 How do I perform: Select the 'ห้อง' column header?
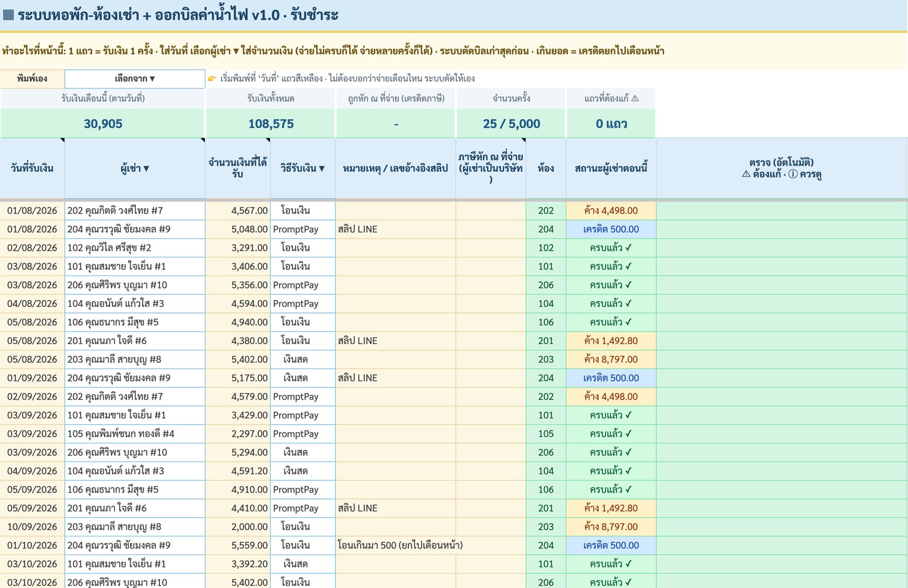(x=546, y=168)
